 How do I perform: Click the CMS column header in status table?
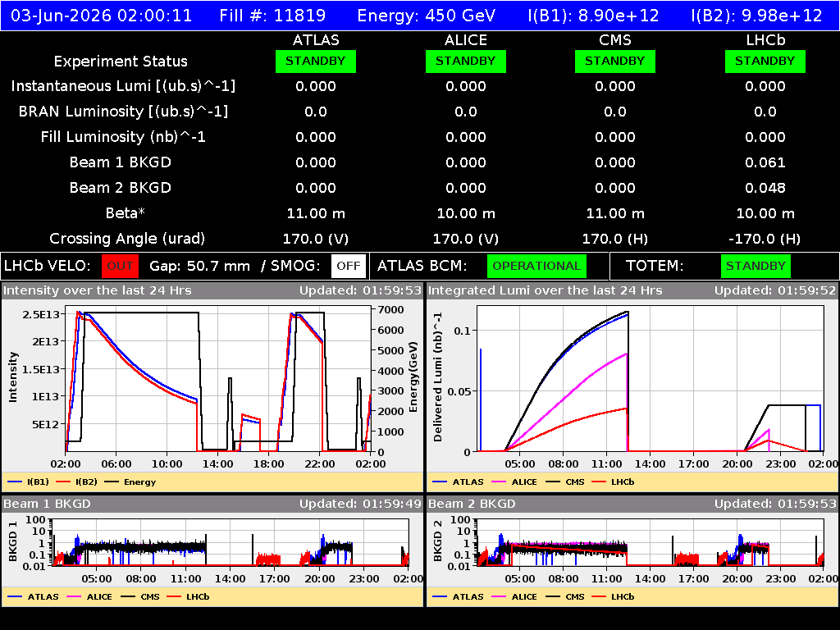(615, 40)
